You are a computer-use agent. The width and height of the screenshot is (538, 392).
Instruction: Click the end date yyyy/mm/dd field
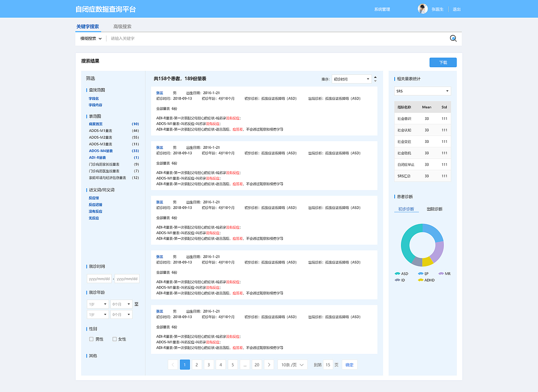pyautogui.click(x=127, y=279)
